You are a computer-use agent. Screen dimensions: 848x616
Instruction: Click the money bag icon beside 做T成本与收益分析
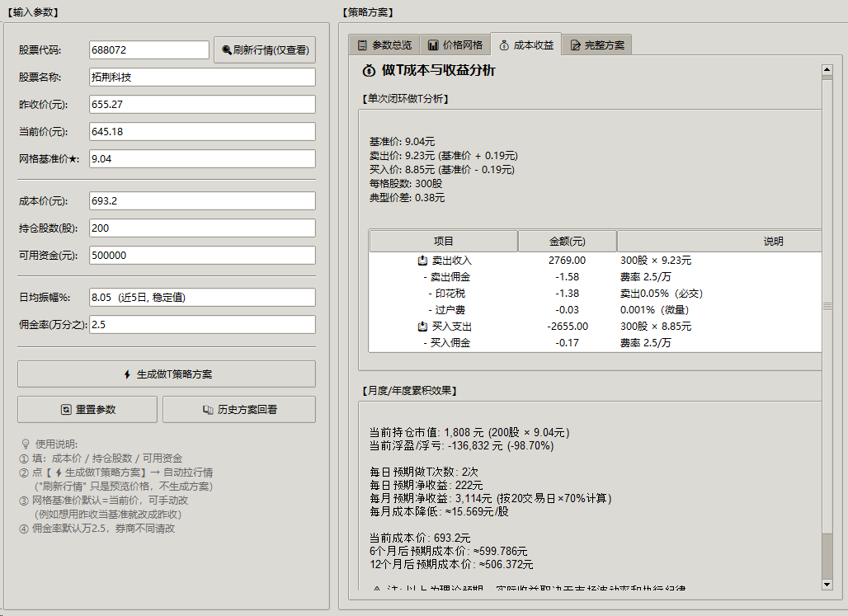click(x=369, y=71)
